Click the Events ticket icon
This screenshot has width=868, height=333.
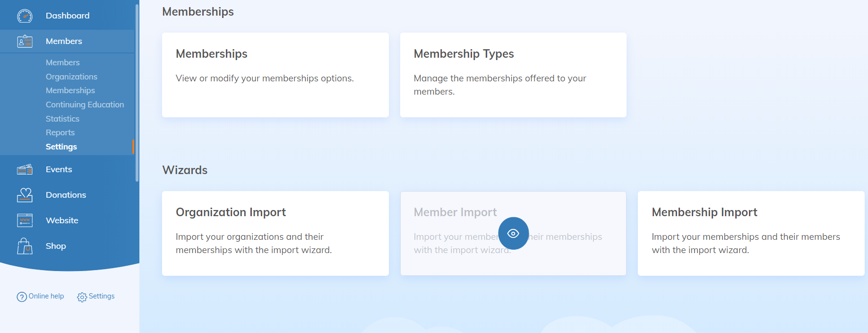pos(25,169)
